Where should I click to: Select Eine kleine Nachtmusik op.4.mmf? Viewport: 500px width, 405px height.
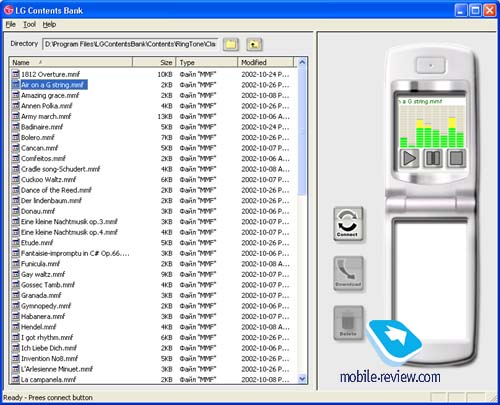[x=69, y=232]
